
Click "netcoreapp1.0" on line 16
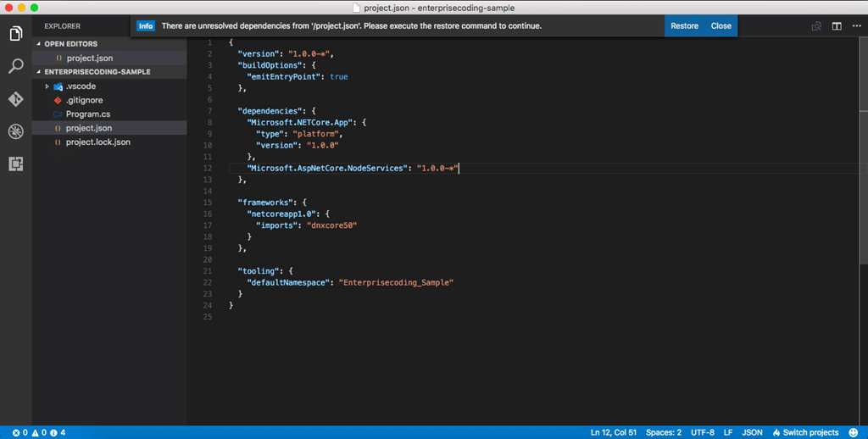[x=281, y=214]
